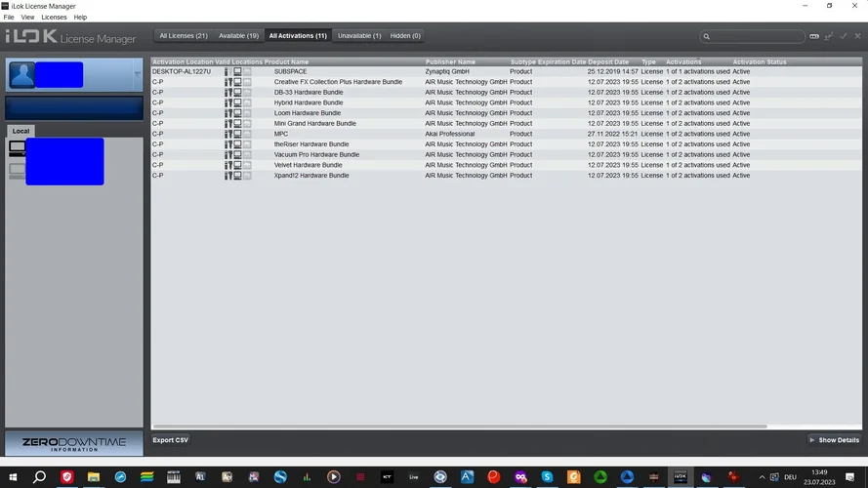Select the local computer icon in sidebar
This screenshot has width=868, height=488.
(18, 148)
